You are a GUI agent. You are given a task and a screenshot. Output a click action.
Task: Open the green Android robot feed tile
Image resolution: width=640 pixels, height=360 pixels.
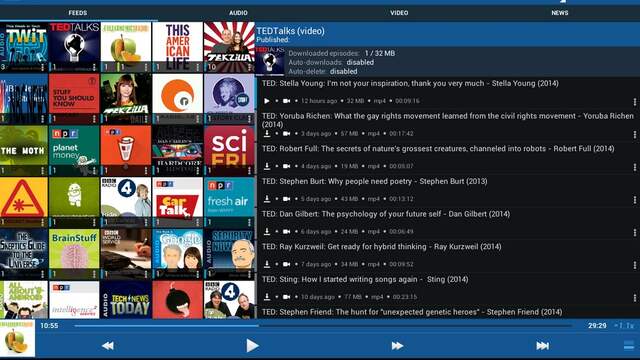[74, 202]
